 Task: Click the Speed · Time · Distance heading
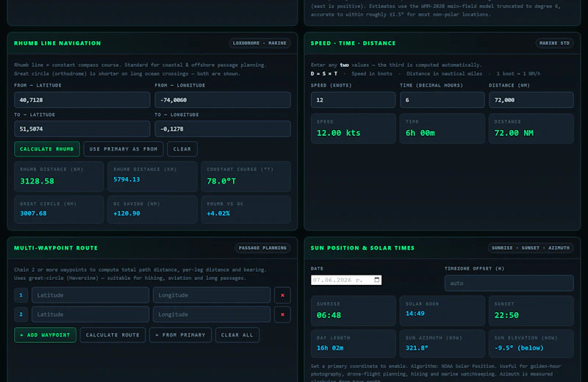[x=353, y=43]
